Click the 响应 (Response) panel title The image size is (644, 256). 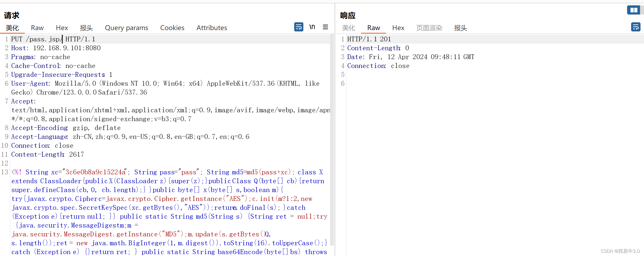(348, 16)
